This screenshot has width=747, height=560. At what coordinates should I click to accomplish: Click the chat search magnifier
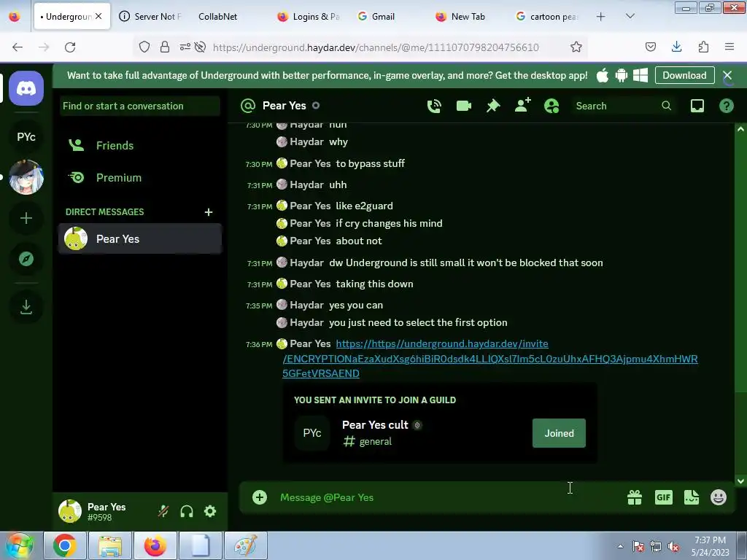[x=667, y=106]
